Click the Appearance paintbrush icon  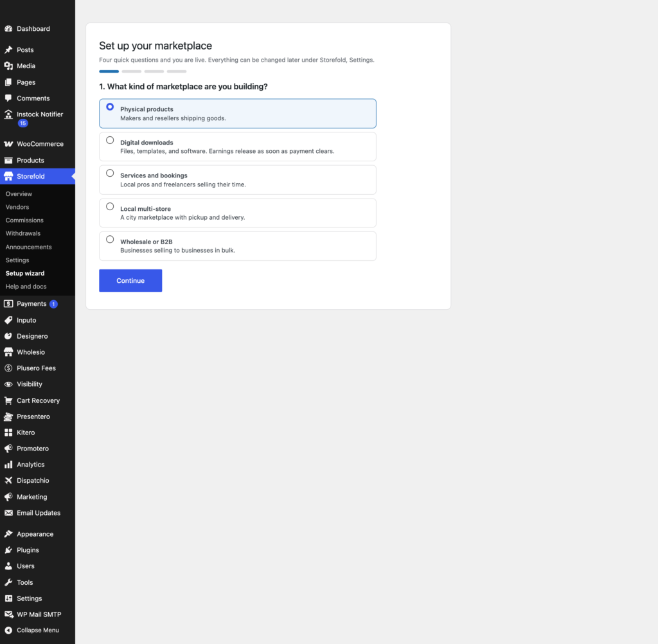[x=8, y=534]
